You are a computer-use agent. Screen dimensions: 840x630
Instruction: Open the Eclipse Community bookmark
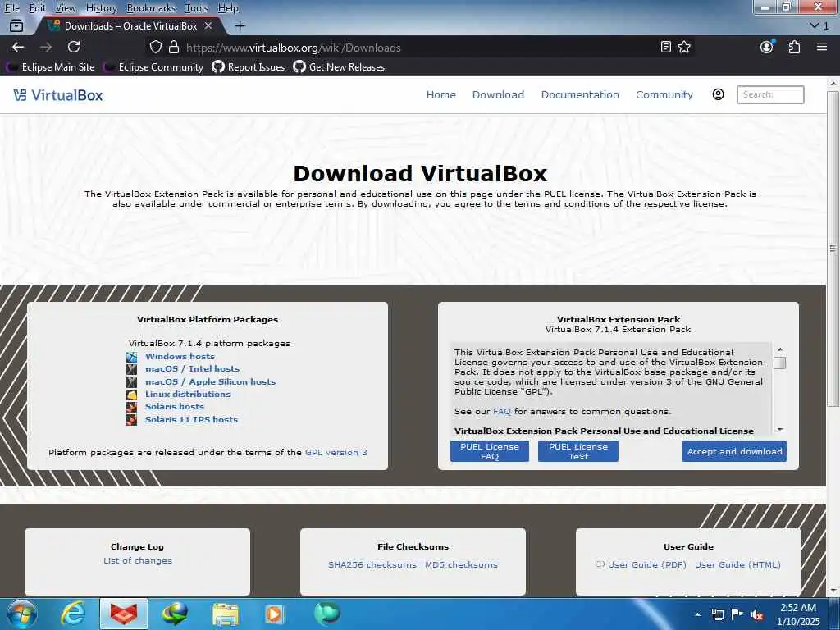[153, 67]
